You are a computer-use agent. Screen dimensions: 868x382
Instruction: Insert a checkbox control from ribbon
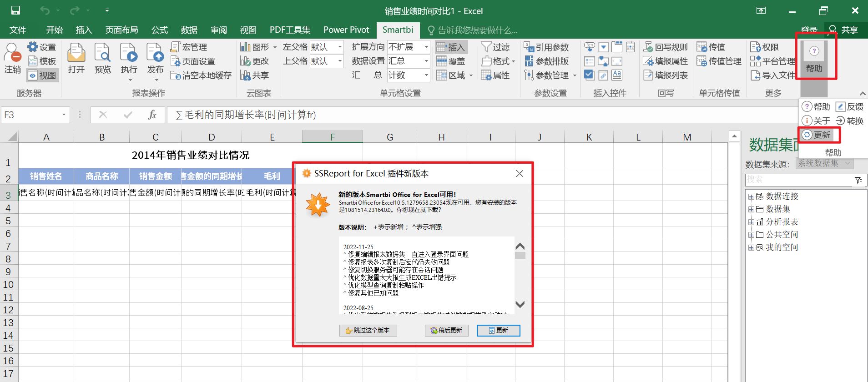point(590,75)
